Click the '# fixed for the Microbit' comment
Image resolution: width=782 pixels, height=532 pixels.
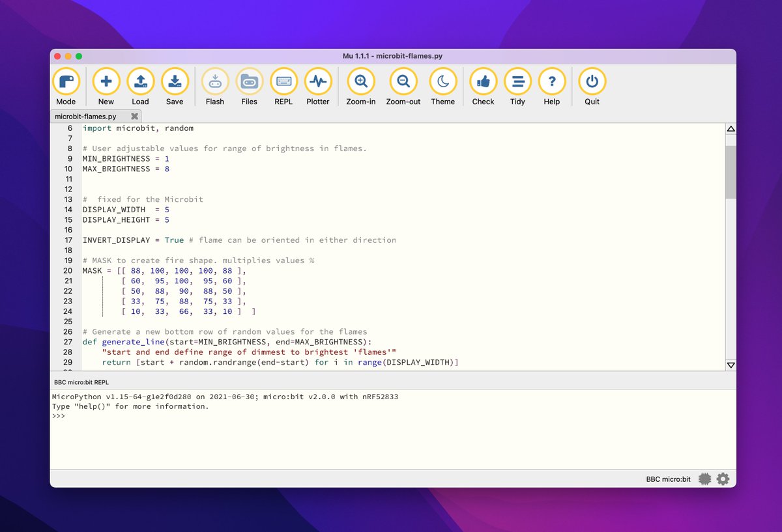(143, 199)
